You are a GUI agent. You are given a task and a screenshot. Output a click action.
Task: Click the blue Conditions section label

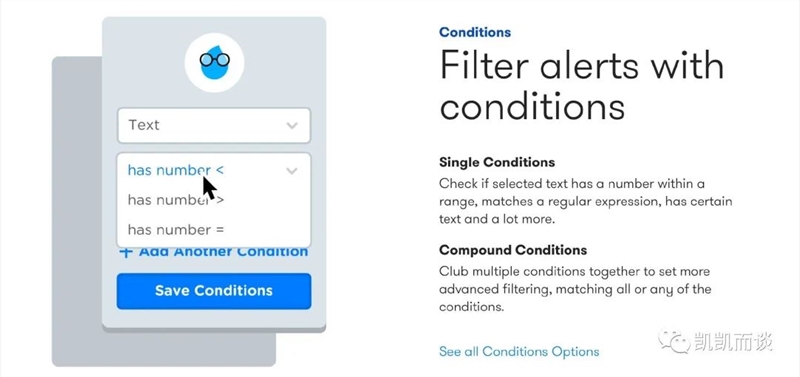pyautogui.click(x=474, y=32)
